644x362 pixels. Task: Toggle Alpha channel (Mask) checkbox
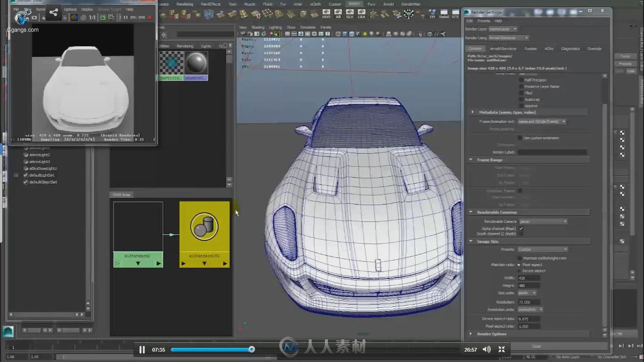tap(521, 229)
